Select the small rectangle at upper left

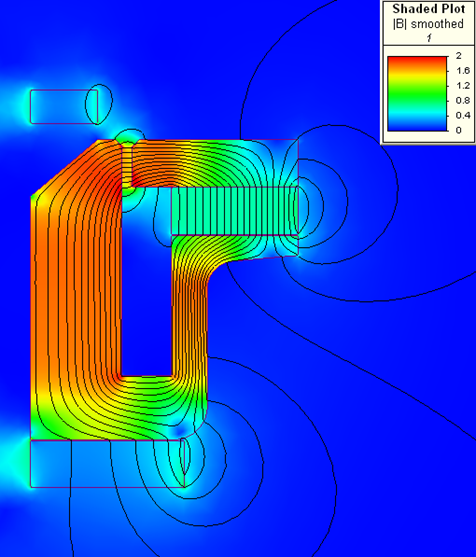[64, 107]
